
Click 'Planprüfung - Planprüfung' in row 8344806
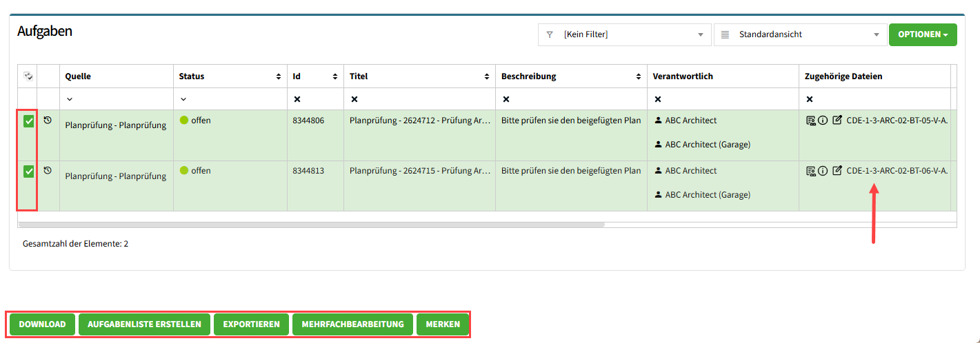click(116, 125)
